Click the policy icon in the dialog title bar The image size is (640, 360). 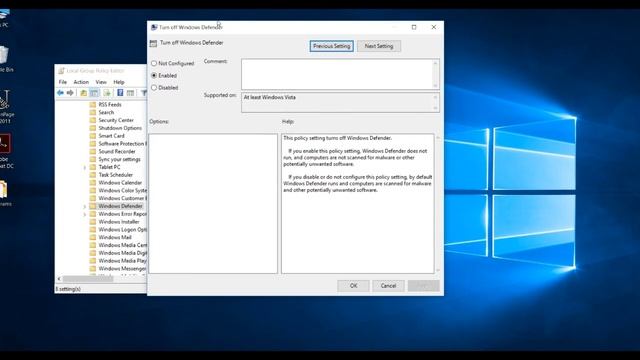pos(154,27)
